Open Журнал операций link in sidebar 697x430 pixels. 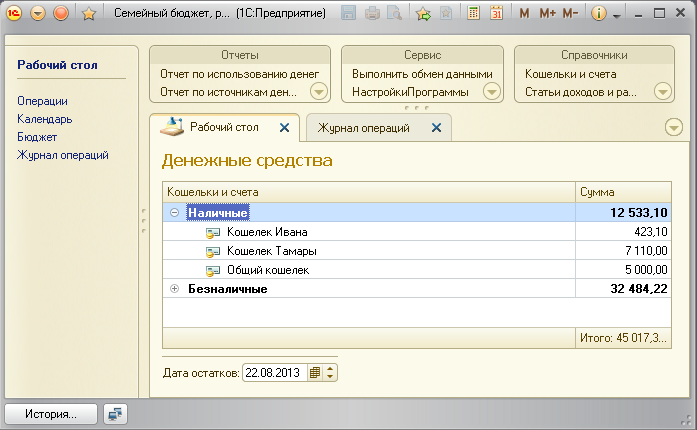point(63,155)
